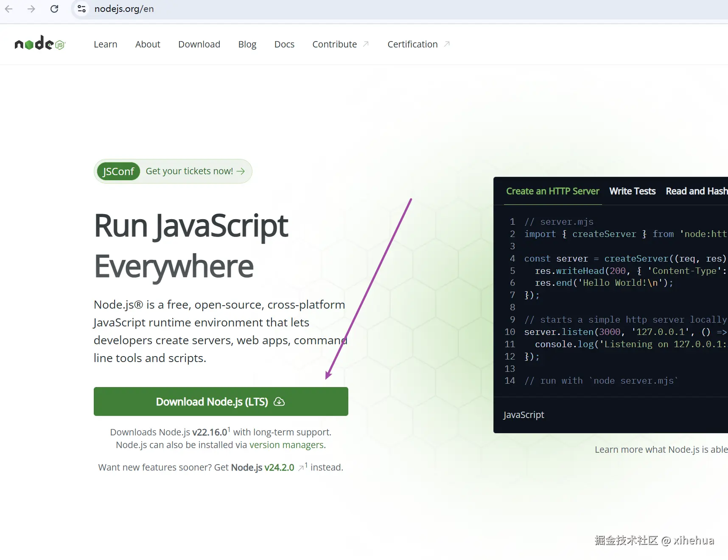
Task: Click the v22.16.0 version text
Action: point(210,432)
